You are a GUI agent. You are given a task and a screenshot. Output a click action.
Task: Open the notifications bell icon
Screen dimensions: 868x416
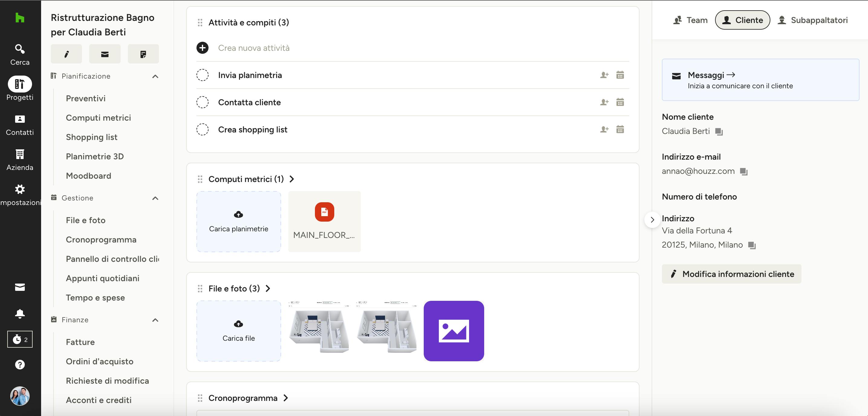pos(20,314)
